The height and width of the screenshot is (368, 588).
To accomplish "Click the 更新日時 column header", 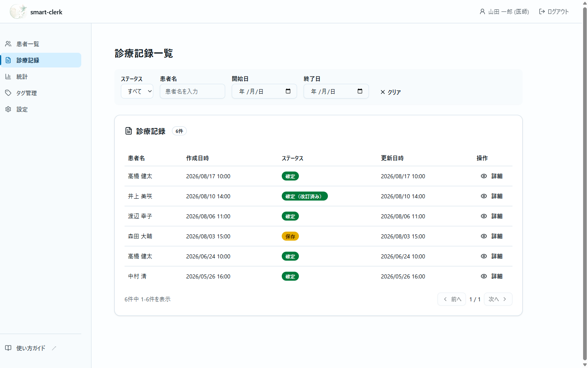I will [392, 158].
